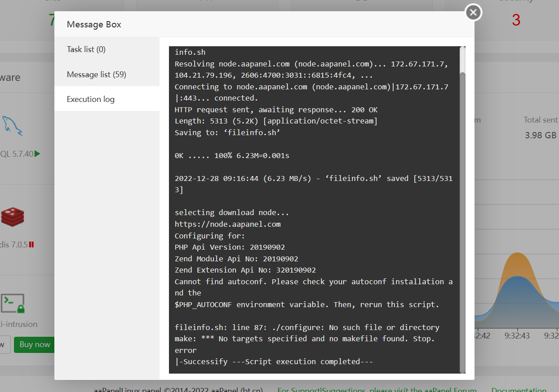Click the MySQL dolphin icon

click(13, 126)
